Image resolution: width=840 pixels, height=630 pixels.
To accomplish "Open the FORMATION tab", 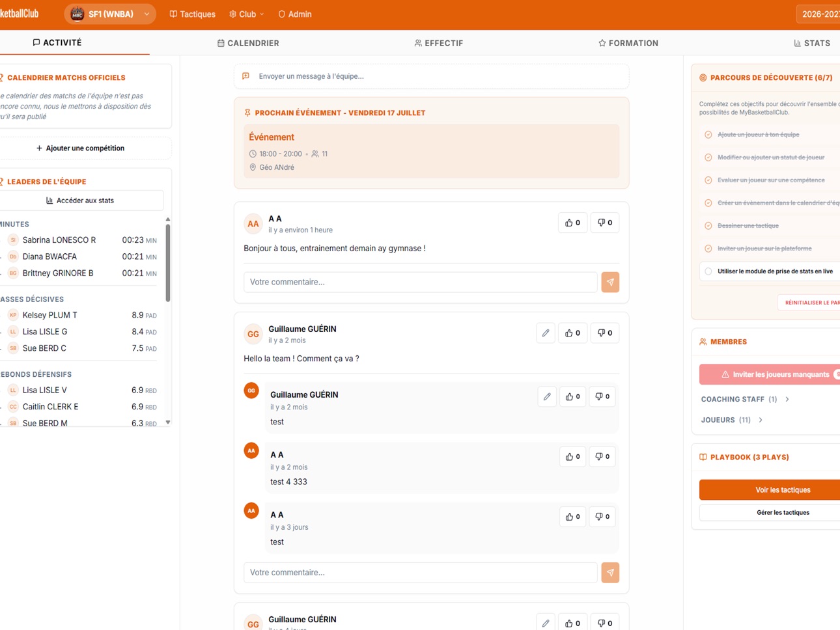I will pos(628,43).
